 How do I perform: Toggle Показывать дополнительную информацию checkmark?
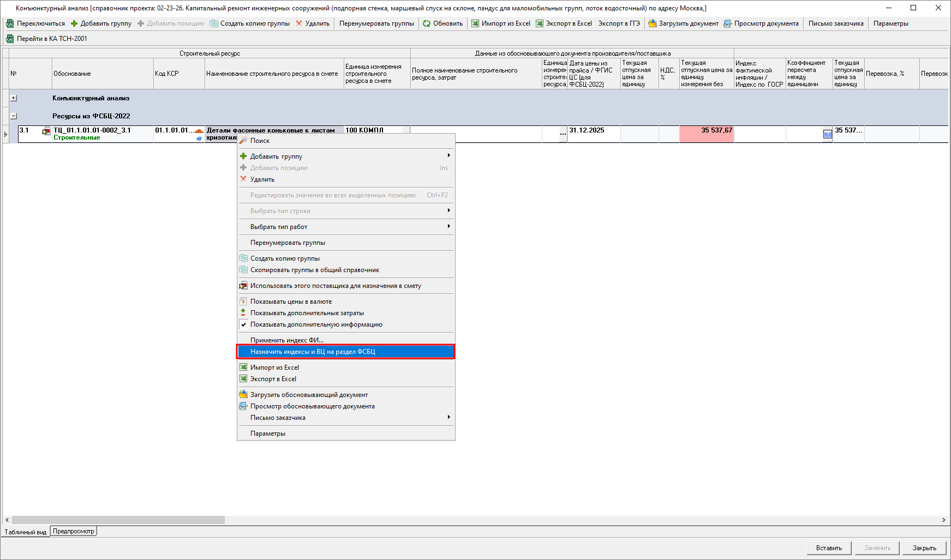[243, 324]
